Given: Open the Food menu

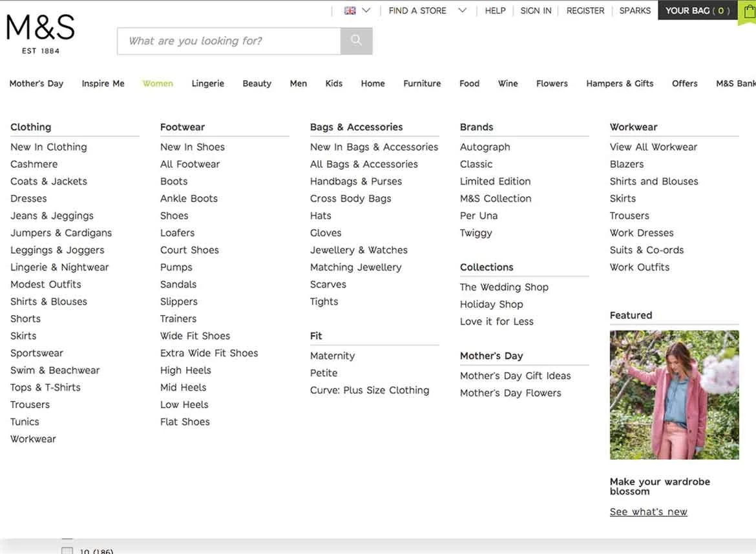Looking at the screenshot, I should (469, 83).
